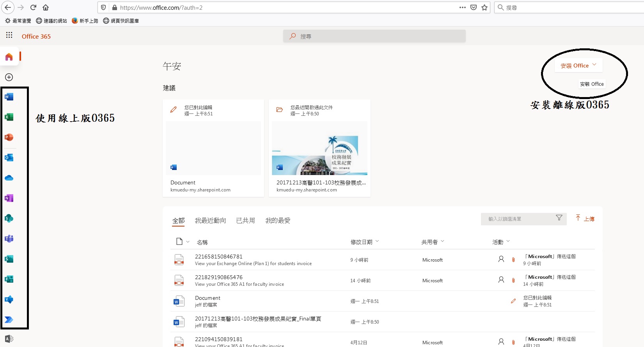Select the 全部 tab
The image size is (644, 347).
click(179, 221)
